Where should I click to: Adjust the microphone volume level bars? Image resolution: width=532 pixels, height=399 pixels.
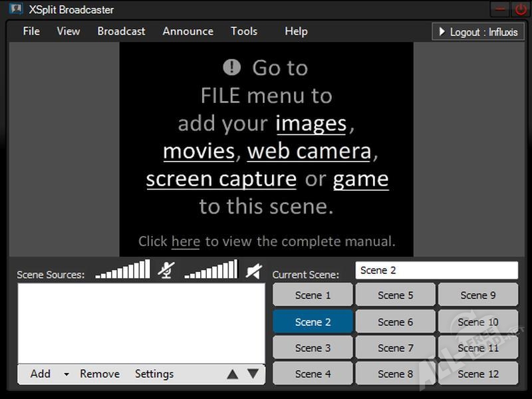[x=123, y=270]
